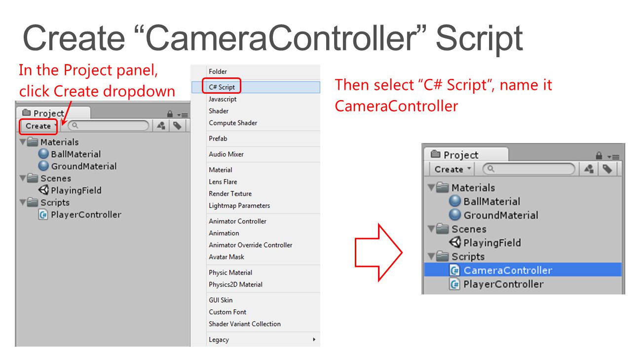
Task: Click Materials folder icon in left panel
Action: (x=33, y=142)
